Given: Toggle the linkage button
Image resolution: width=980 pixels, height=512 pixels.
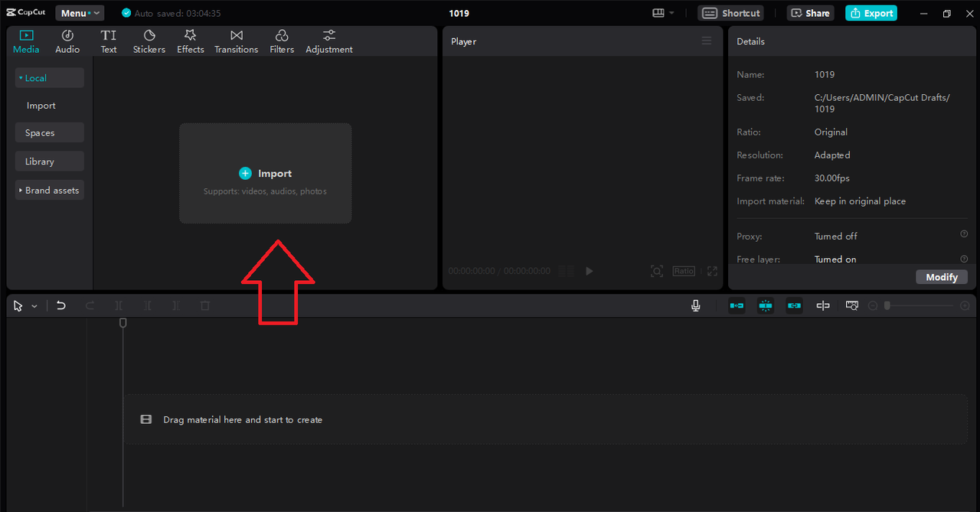Looking at the screenshot, I should [794, 305].
